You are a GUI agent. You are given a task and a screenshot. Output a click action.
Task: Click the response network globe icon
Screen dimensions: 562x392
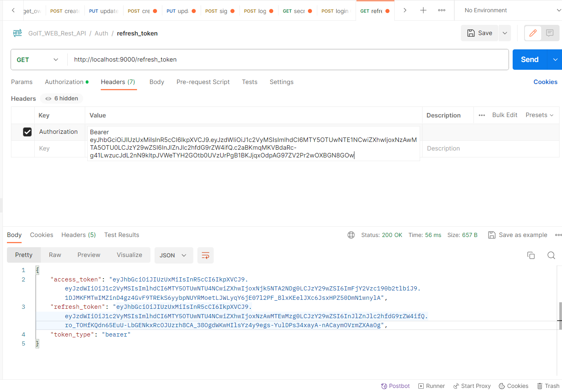tap(351, 235)
